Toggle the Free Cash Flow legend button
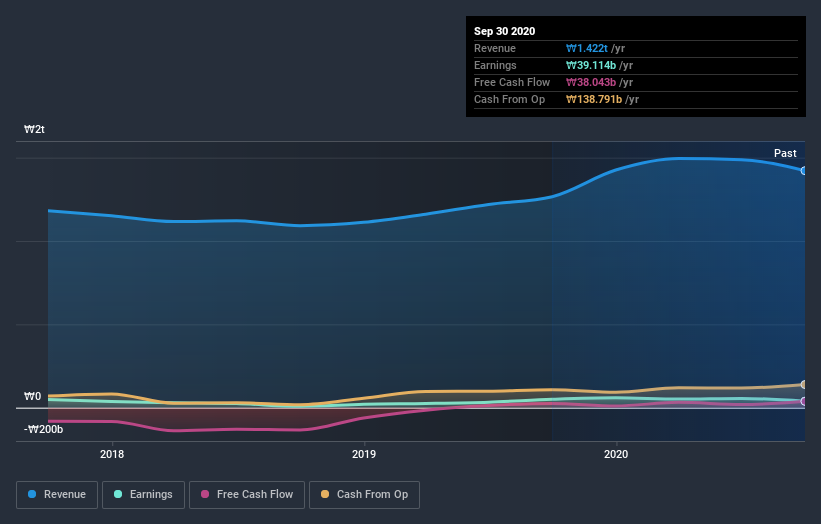Screen dimensions: 821x524 click(247, 495)
